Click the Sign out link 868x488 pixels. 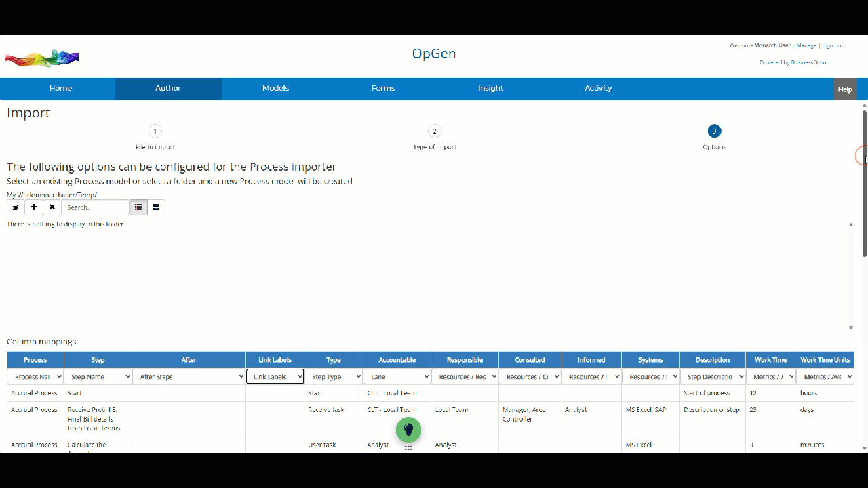tap(832, 45)
